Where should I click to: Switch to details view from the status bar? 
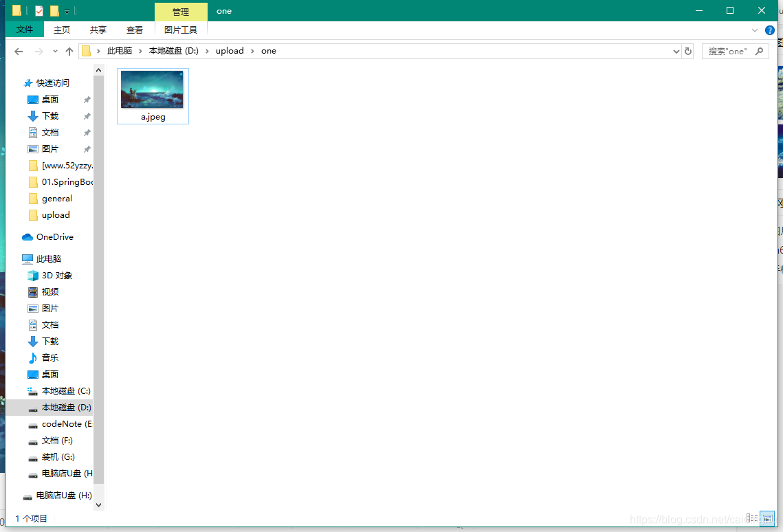pyautogui.click(x=753, y=518)
